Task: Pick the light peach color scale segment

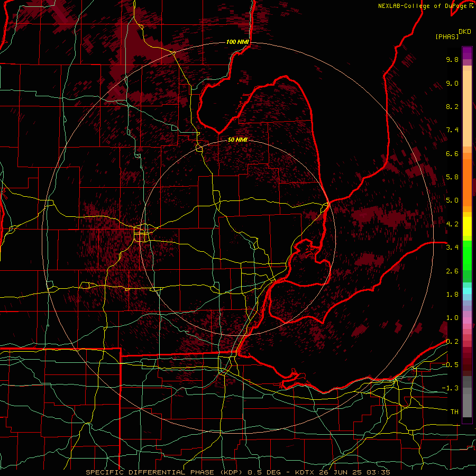Action: 467,108
